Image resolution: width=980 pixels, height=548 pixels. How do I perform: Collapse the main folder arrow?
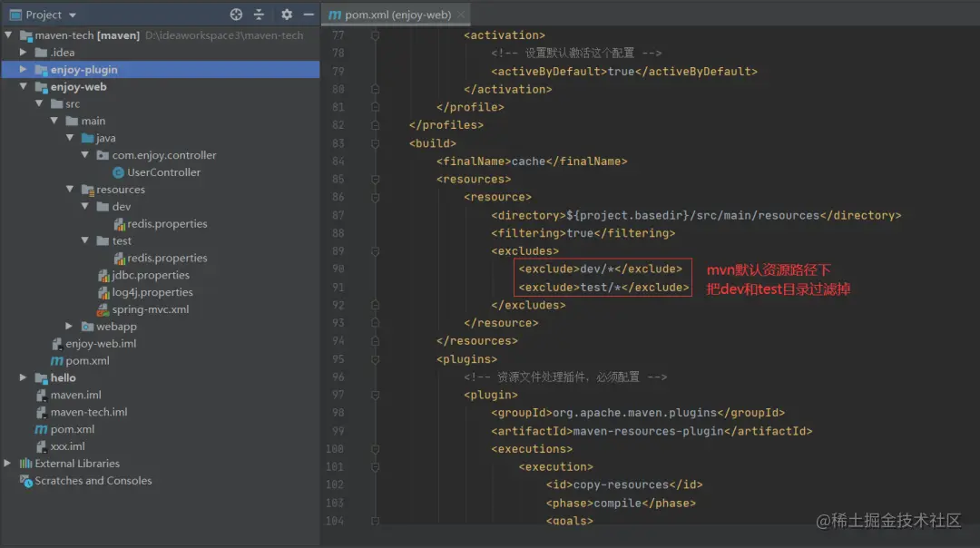[55, 121]
